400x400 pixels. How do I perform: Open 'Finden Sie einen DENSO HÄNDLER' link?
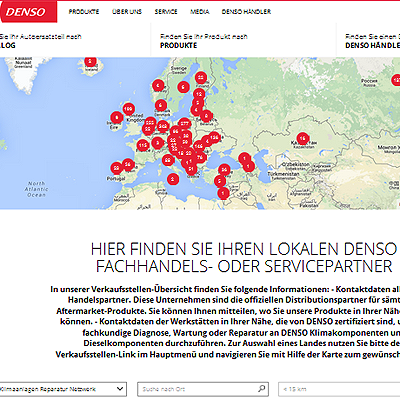[372, 41]
